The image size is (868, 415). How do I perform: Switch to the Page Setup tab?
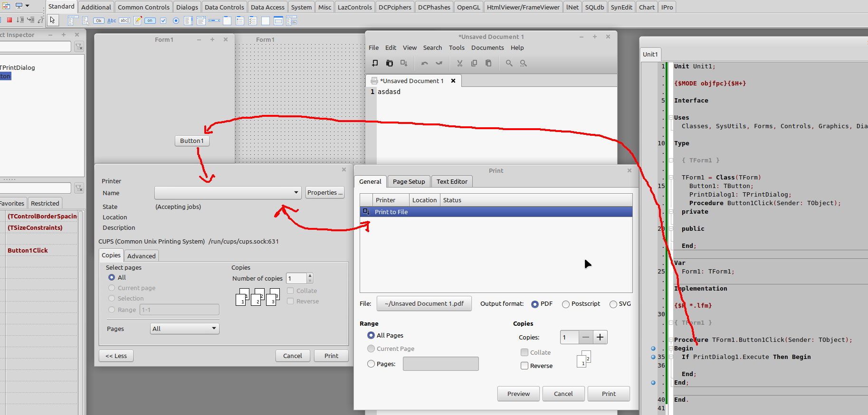coord(409,181)
